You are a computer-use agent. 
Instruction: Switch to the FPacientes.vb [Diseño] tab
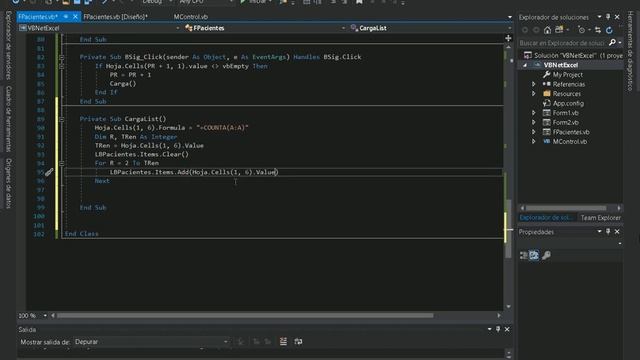coord(116,17)
